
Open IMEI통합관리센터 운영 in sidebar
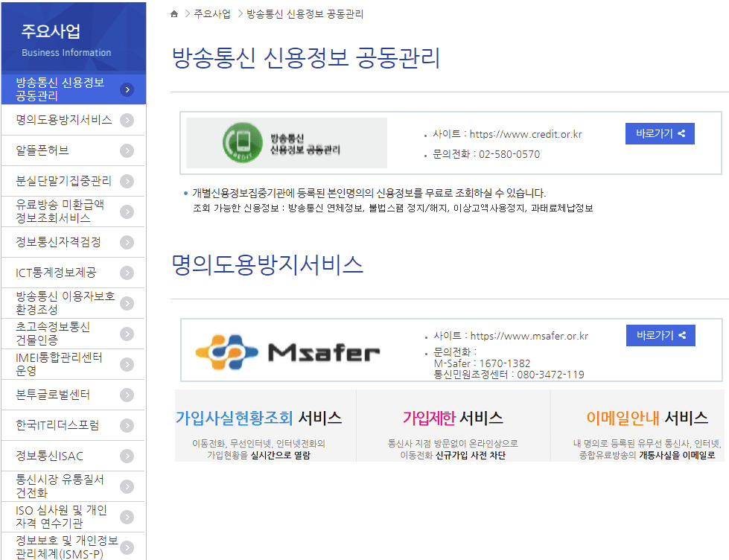coord(74,364)
